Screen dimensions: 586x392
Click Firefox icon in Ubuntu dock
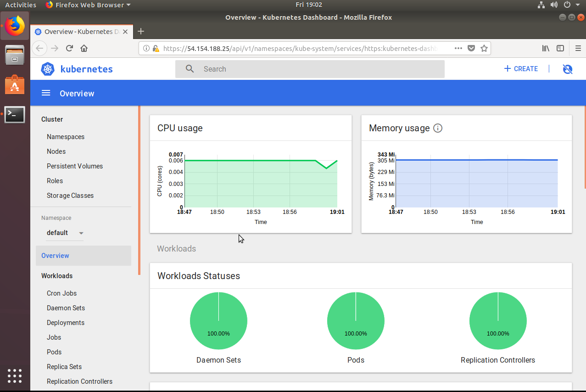[15, 25]
